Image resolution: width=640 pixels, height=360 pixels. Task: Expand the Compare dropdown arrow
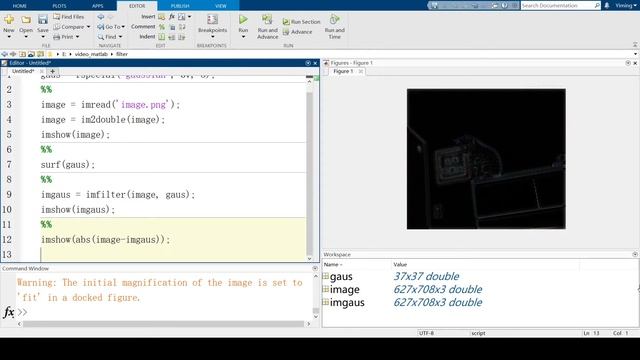click(x=88, y=27)
